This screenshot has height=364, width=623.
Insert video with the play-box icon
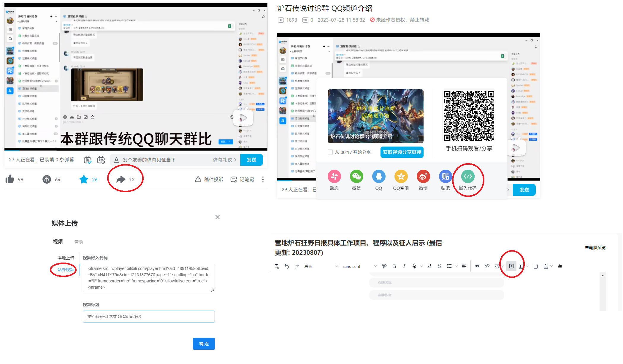point(511,266)
